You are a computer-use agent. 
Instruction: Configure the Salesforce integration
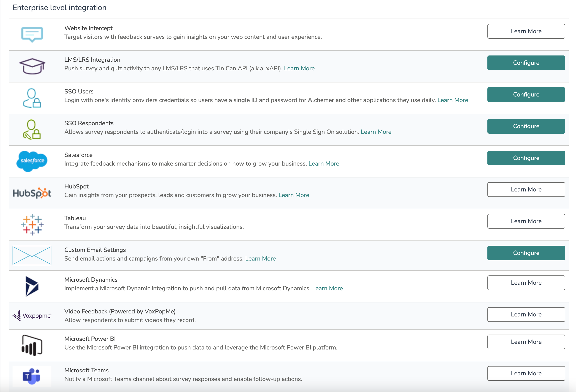click(x=526, y=158)
